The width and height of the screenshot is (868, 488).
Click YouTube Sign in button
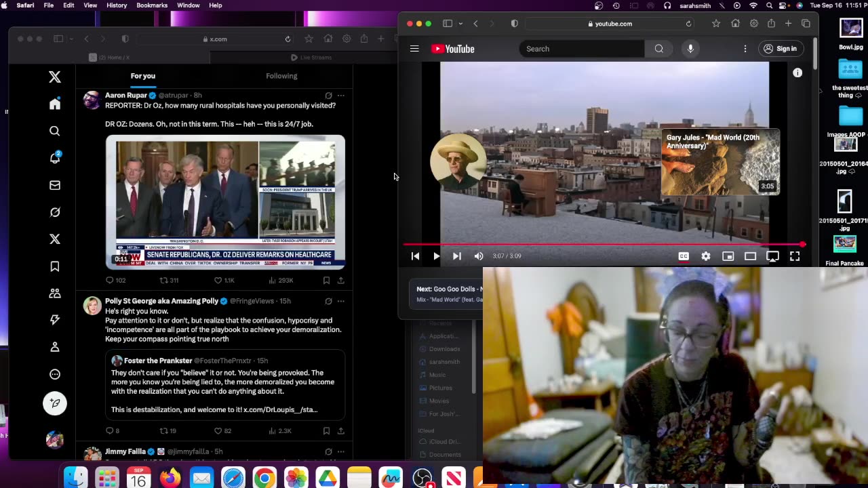779,49
